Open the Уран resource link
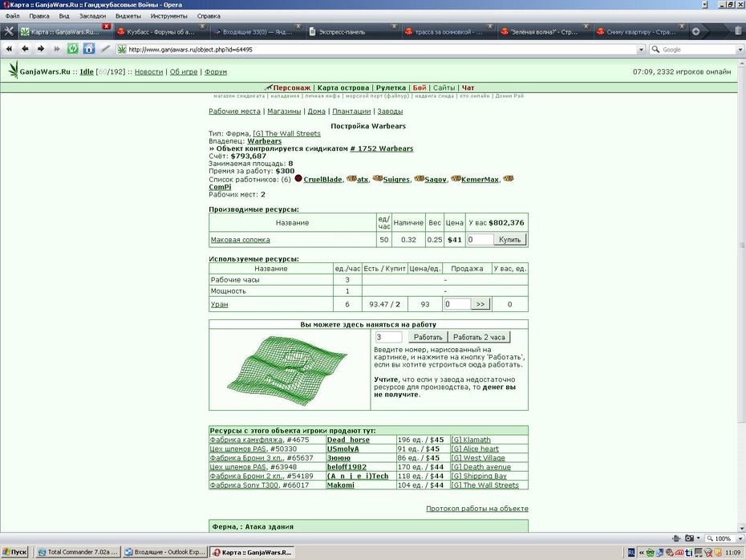The image size is (746, 560). click(219, 304)
